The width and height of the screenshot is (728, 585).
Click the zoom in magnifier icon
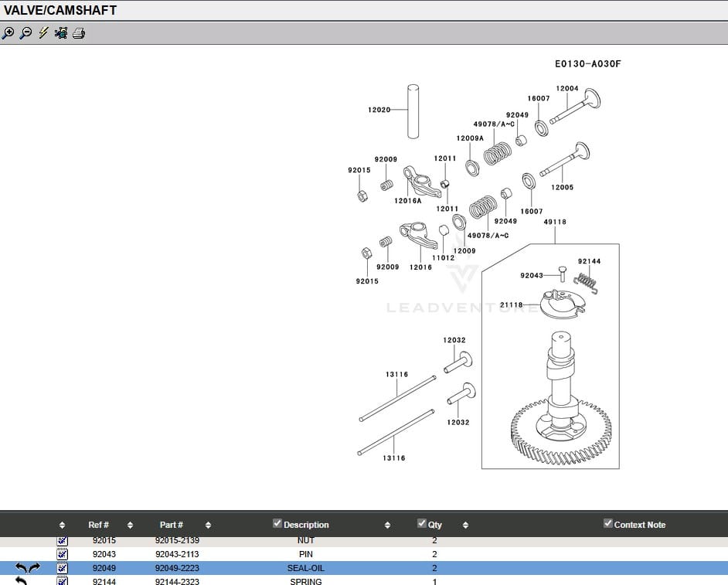coord(8,33)
